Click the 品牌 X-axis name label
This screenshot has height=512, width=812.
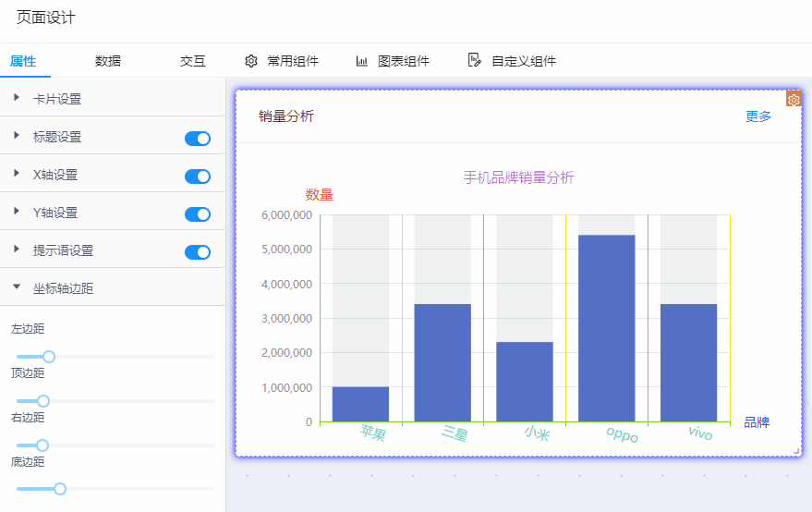(x=757, y=422)
